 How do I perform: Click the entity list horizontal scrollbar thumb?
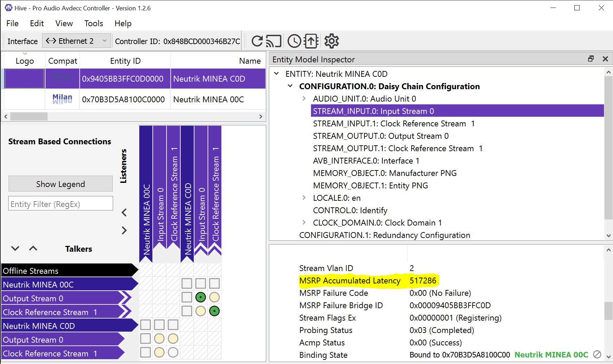[x=29, y=116]
